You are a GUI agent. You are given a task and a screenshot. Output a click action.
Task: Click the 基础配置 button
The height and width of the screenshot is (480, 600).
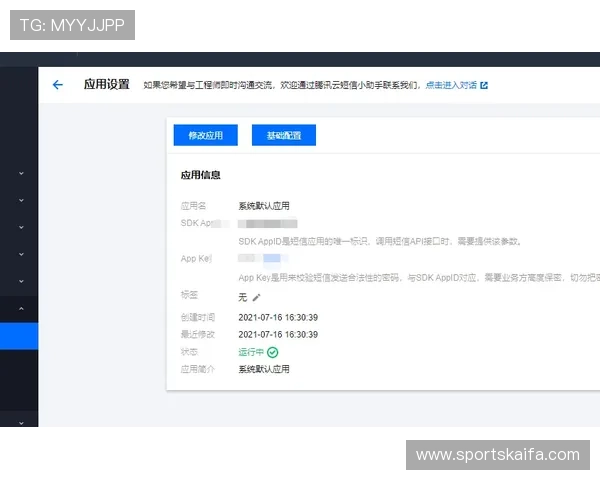click(284, 135)
